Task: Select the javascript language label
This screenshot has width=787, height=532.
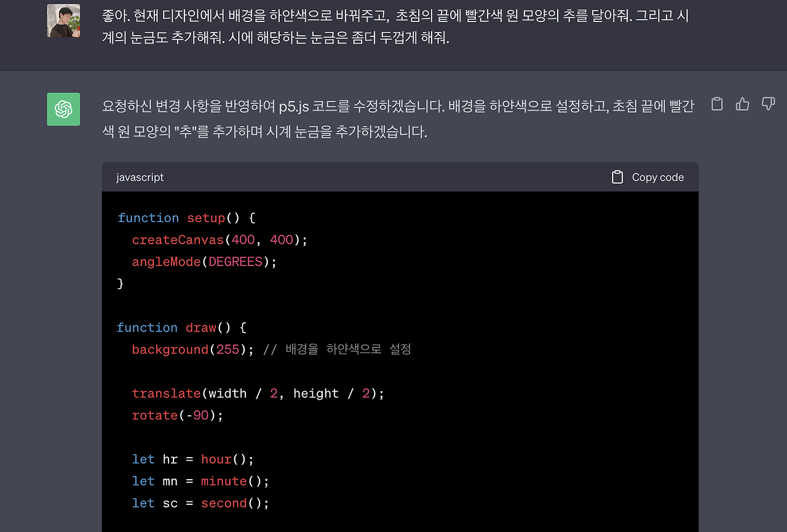Action: pyautogui.click(x=140, y=177)
